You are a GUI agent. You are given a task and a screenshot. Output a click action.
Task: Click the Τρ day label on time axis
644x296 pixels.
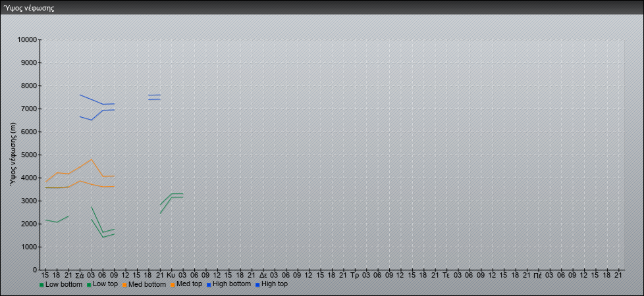356,276
